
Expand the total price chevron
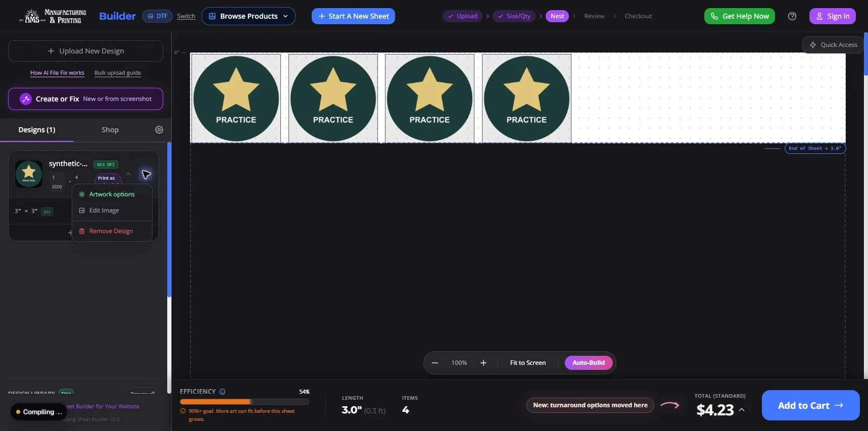coord(742,410)
